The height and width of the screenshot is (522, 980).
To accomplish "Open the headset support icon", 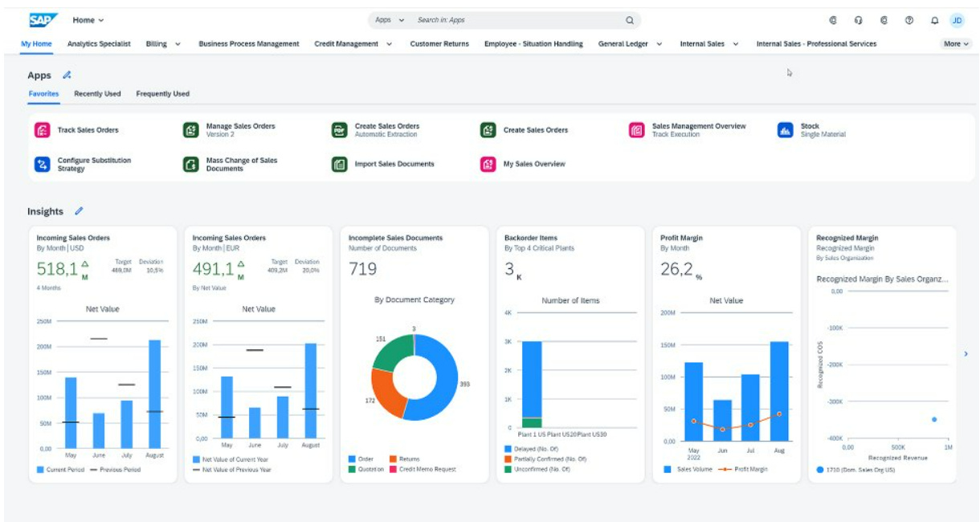I will 858,20.
